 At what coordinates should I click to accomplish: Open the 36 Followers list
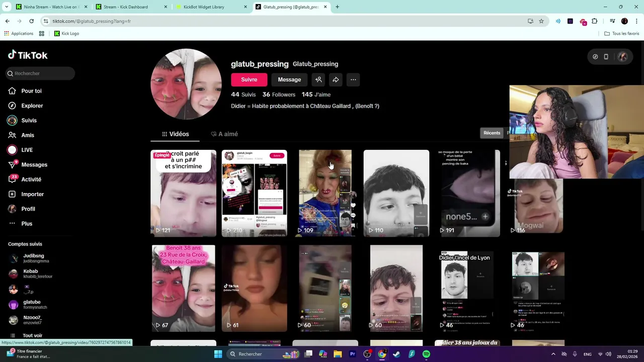[x=279, y=95]
